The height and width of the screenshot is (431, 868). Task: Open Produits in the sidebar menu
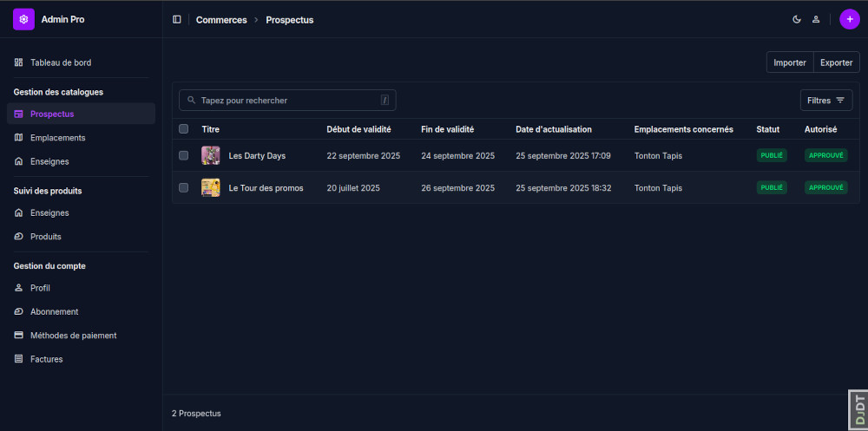pyautogui.click(x=45, y=237)
